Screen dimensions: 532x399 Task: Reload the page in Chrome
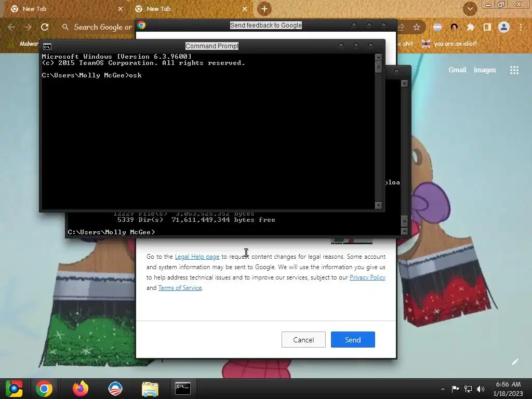click(x=45, y=27)
